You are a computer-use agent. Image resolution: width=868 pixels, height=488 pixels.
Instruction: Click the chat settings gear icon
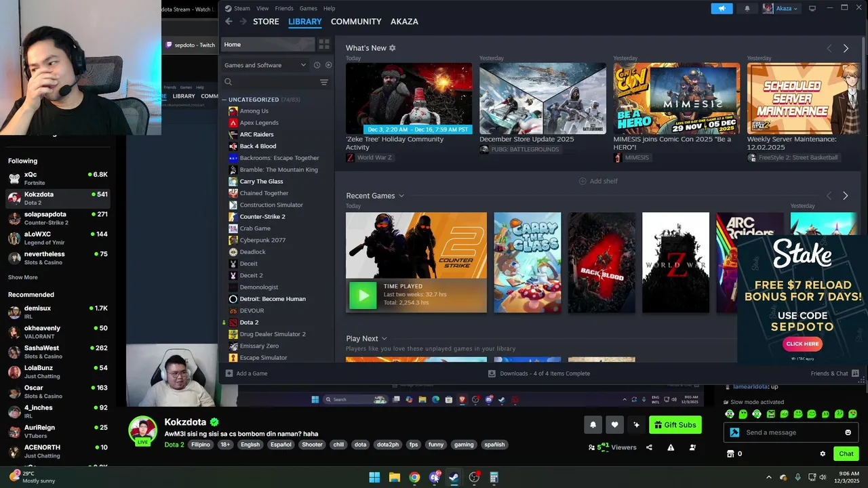click(x=823, y=454)
